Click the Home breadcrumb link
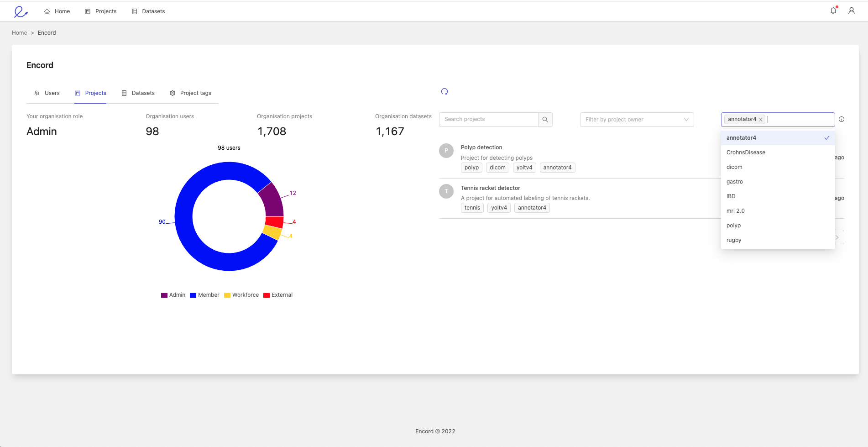The height and width of the screenshot is (447, 868). pos(20,33)
